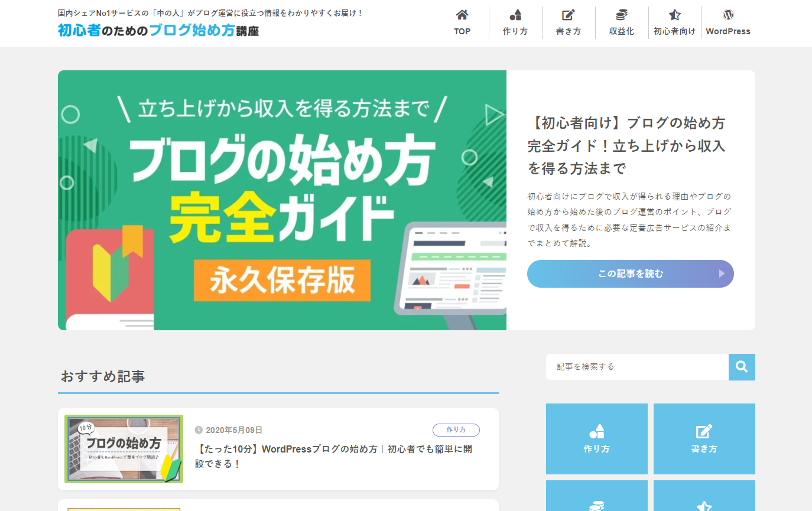Open featured headline 【初心者向け】ブログの始め方完全ガイド

[x=626, y=146]
